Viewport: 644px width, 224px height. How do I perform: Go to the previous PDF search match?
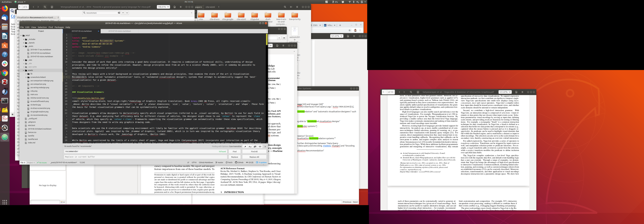click(x=123, y=13)
